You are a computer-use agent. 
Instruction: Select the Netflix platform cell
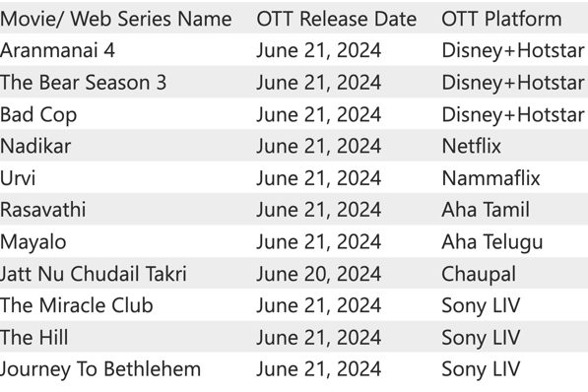pos(472,146)
